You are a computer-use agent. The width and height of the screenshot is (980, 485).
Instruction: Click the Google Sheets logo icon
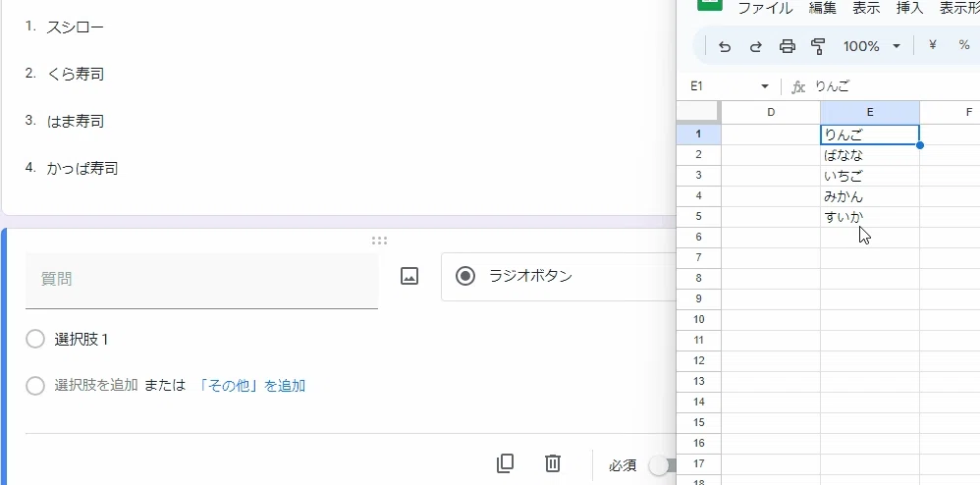[710, 5]
